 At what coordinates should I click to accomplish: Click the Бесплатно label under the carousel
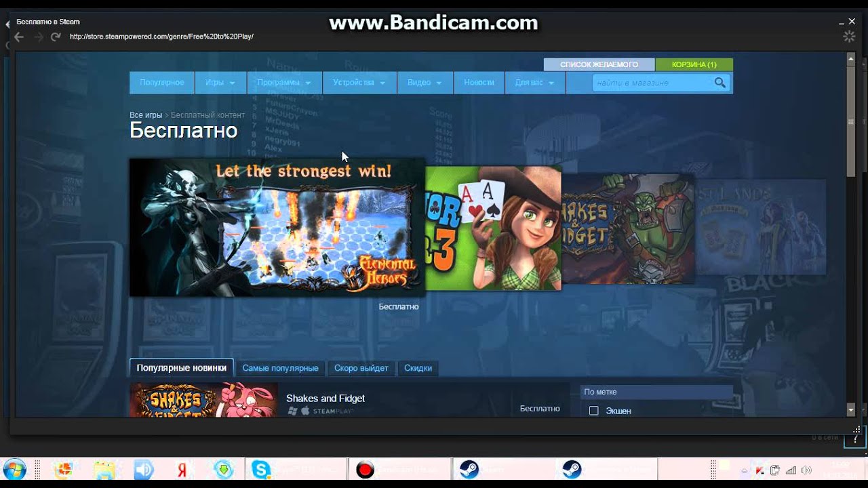click(x=399, y=307)
